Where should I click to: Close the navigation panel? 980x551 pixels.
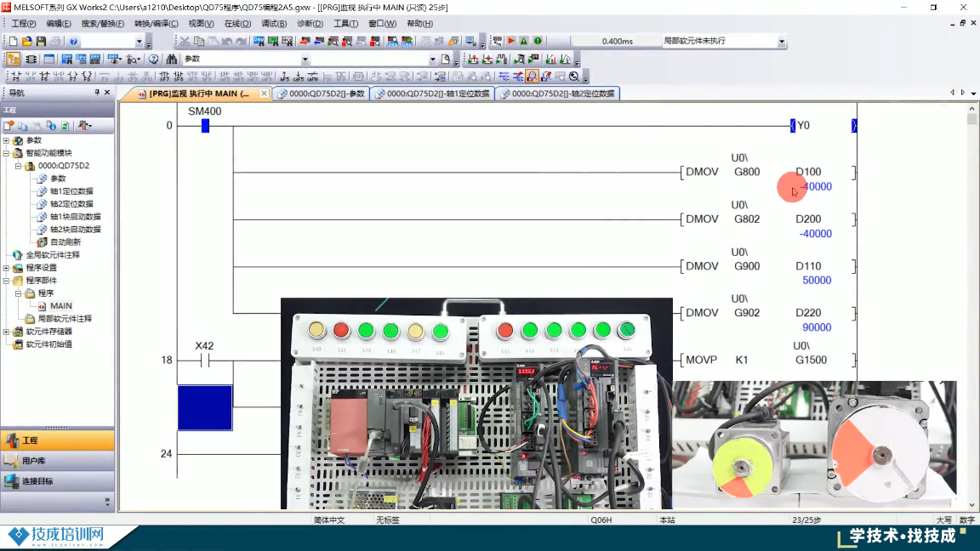tap(107, 93)
